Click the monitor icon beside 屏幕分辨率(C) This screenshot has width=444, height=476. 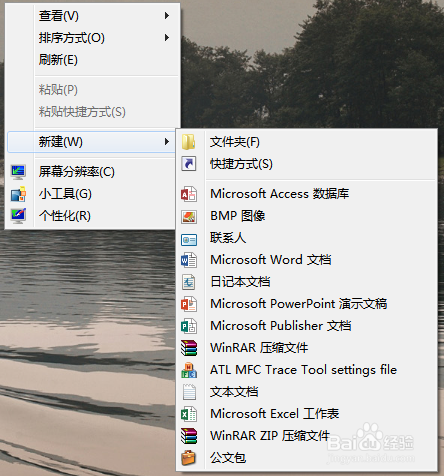coord(18,172)
